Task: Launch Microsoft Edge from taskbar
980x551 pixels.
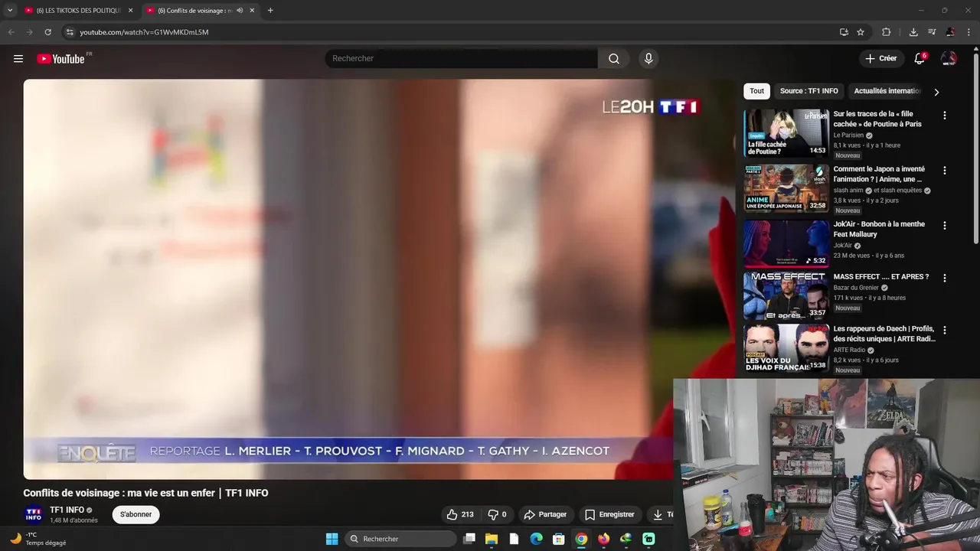Action: (537, 539)
